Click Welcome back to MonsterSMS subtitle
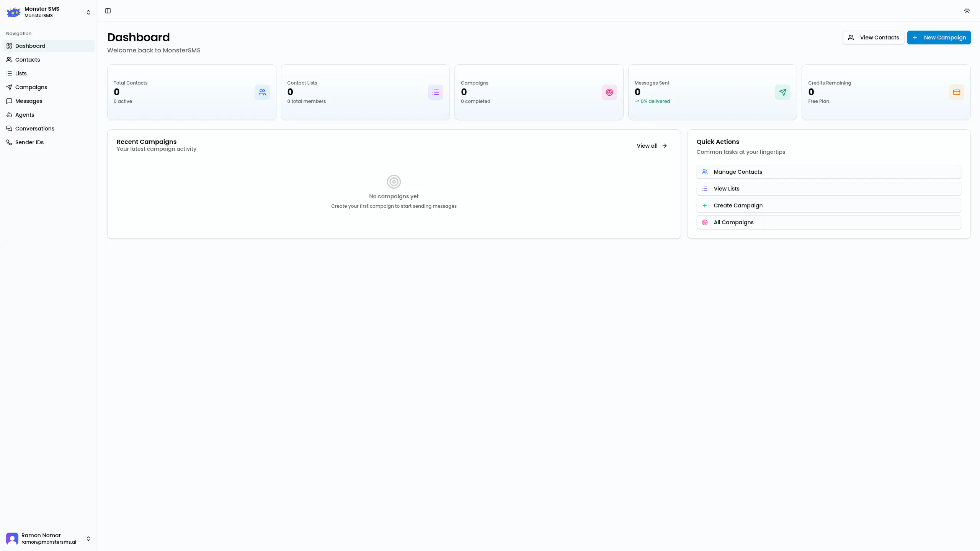 click(x=154, y=51)
